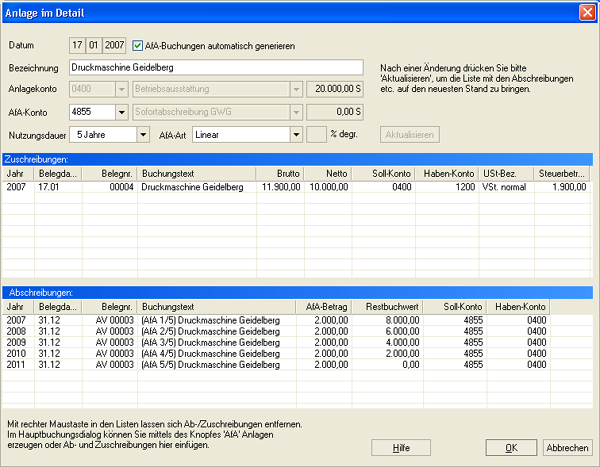
Task: Select the 2007 Zuschreibungen row
Action: pyautogui.click(x=295, y=187)
